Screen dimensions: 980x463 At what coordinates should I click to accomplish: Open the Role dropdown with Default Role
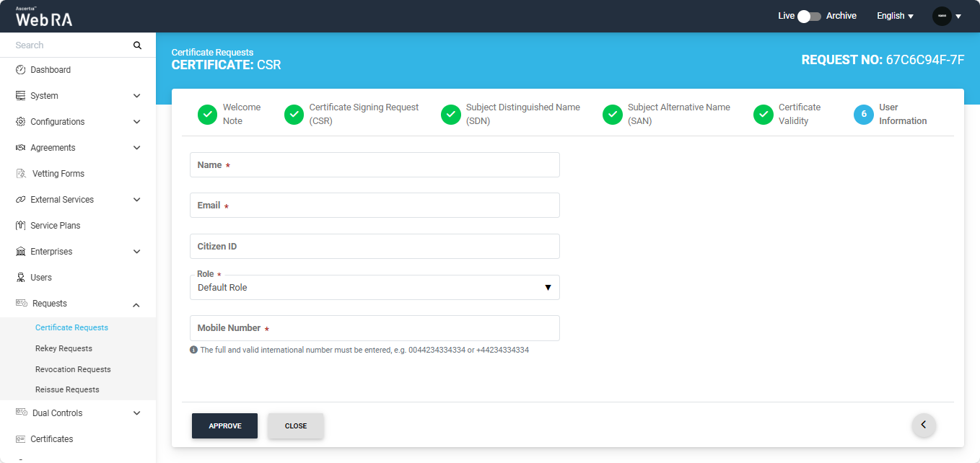tap(374, 288)
